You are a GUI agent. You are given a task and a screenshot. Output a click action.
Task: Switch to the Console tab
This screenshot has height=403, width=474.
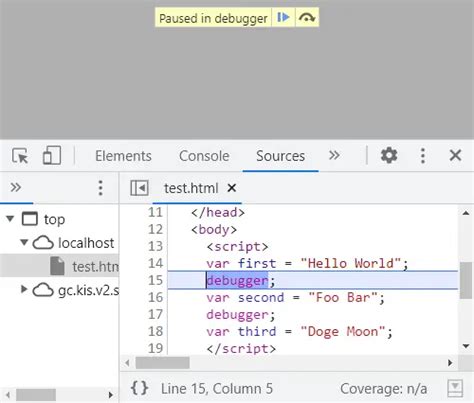coord(204,156)
